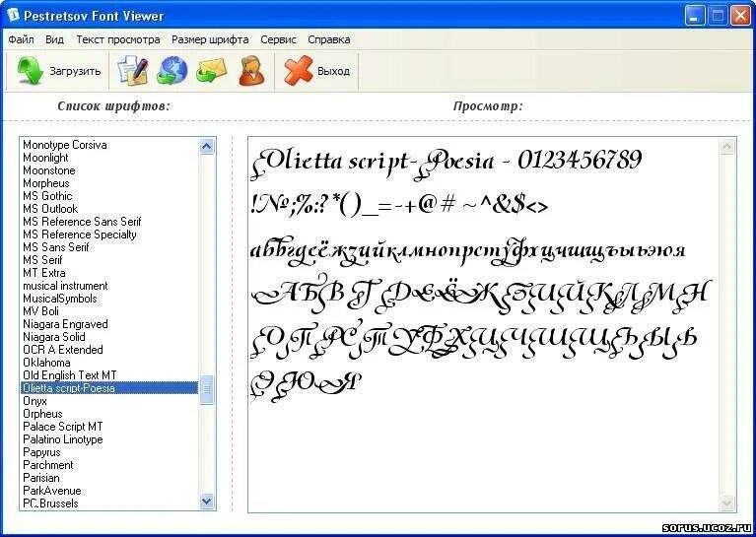Open the Текст просмотра menu
This screenshot has width=756, height=537.
coord(118,39)
